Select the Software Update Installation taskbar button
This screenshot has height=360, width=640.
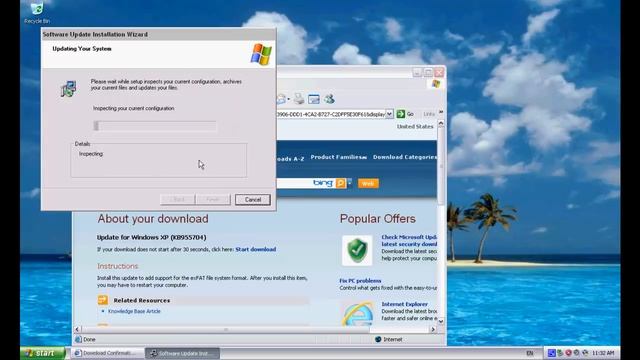click(183, 353)
